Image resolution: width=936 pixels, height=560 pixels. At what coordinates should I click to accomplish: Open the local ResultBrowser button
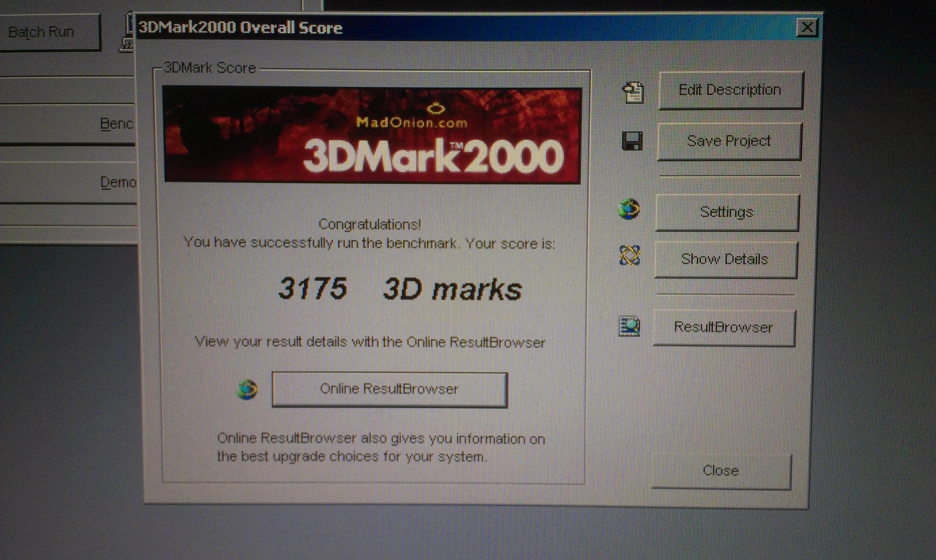[x=724, y=327]
